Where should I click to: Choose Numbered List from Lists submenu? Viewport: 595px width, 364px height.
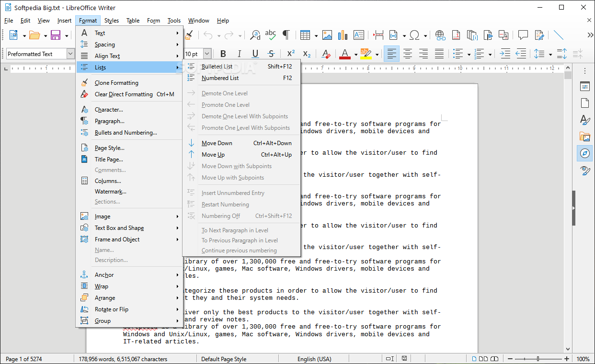point(241,78)
